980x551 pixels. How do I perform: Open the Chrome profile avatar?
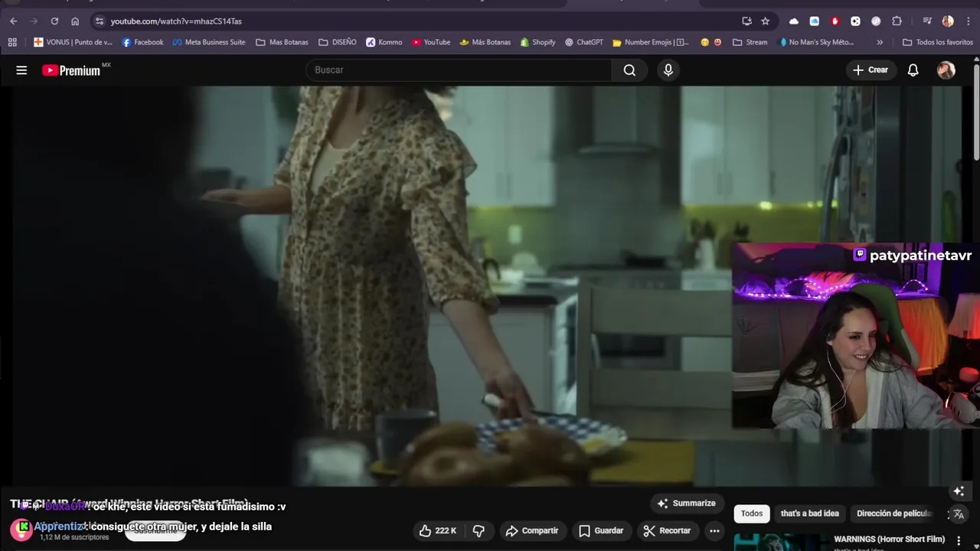point(948,21)
